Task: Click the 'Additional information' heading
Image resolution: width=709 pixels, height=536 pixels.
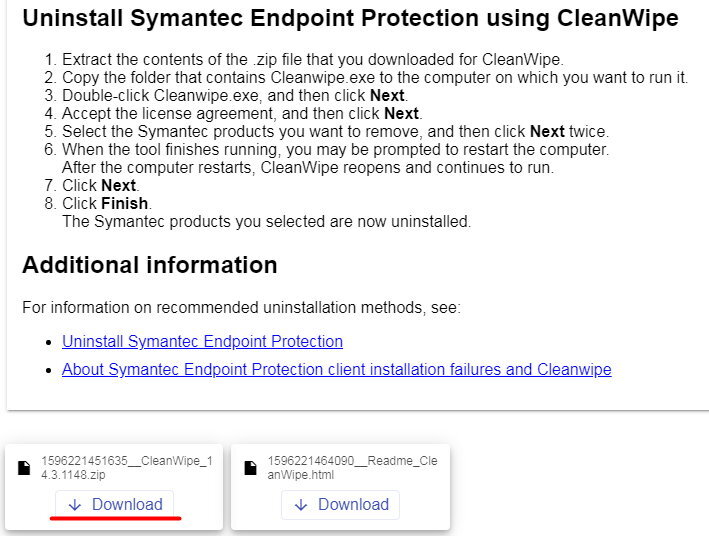Action: (150, 265)
